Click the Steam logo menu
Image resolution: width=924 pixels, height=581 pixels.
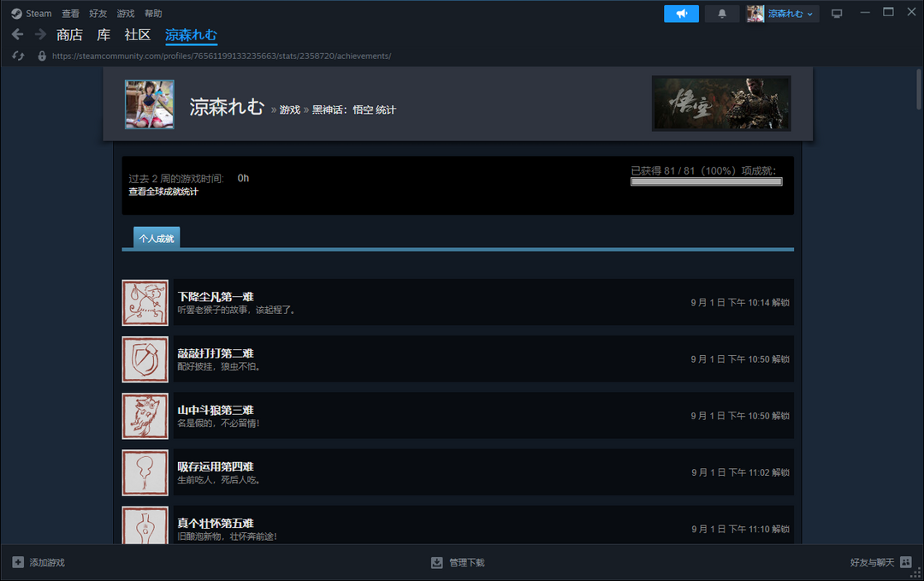coord(16,14)
